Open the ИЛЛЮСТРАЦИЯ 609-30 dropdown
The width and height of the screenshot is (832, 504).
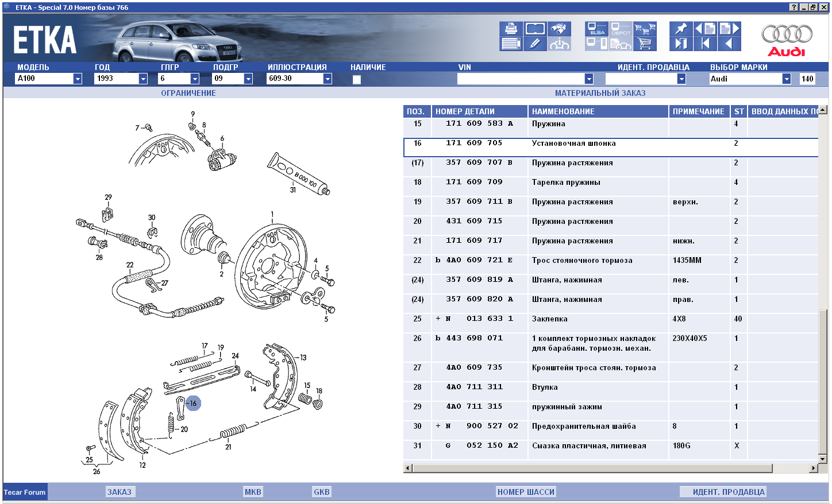(x=328, y=79)
